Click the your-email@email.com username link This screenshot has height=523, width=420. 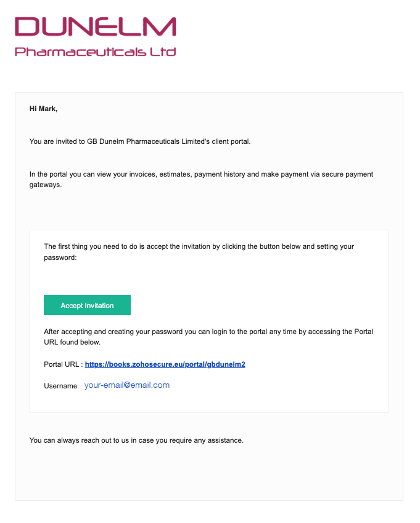coord(126,385)
